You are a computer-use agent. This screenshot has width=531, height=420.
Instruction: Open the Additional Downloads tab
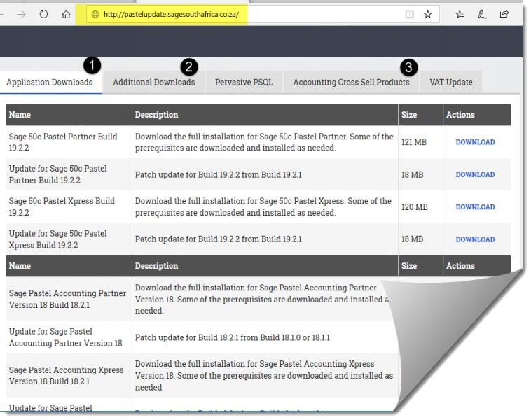pyautogui.click(x=153, y=83)
